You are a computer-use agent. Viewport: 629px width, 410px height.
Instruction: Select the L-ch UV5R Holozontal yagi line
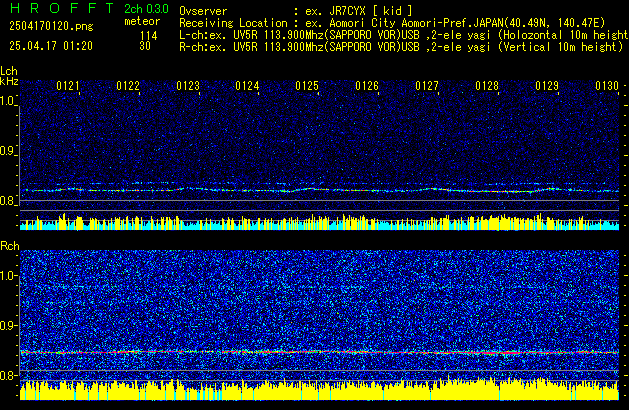pos(404,35)
